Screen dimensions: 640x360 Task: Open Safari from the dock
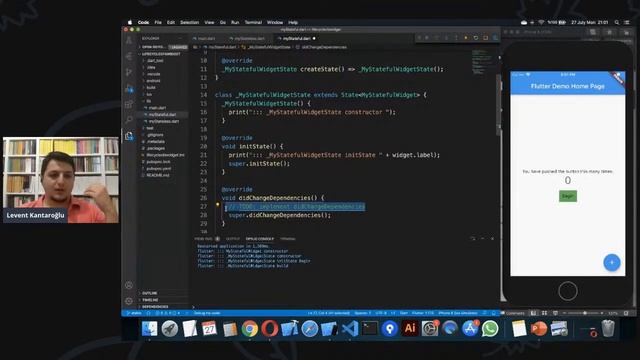(309, 329)
